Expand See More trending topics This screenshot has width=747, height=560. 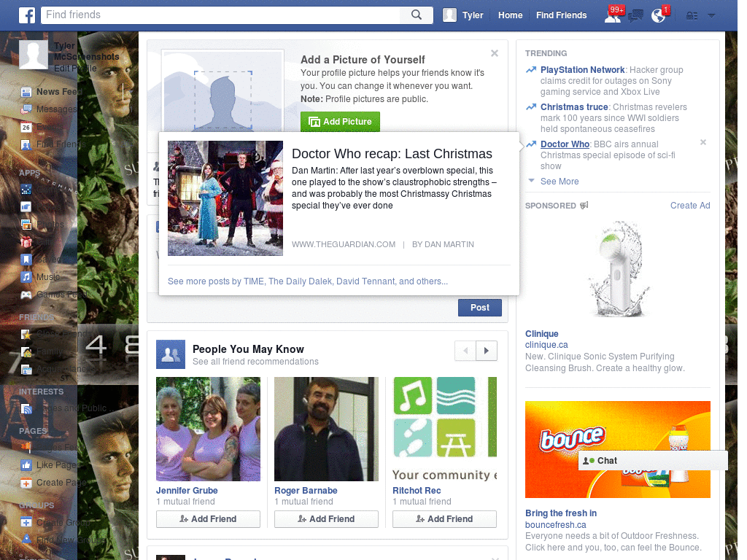pos(560,182)
